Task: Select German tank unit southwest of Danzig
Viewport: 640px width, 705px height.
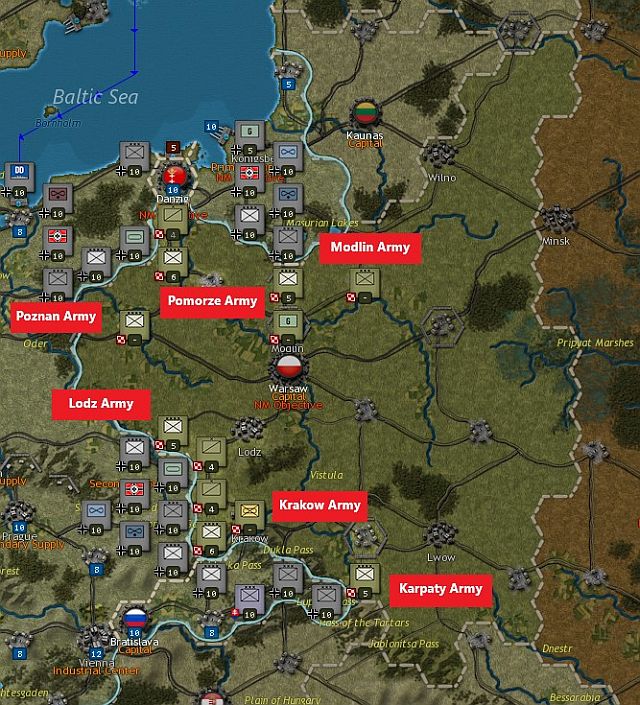Action: (134, 240)
